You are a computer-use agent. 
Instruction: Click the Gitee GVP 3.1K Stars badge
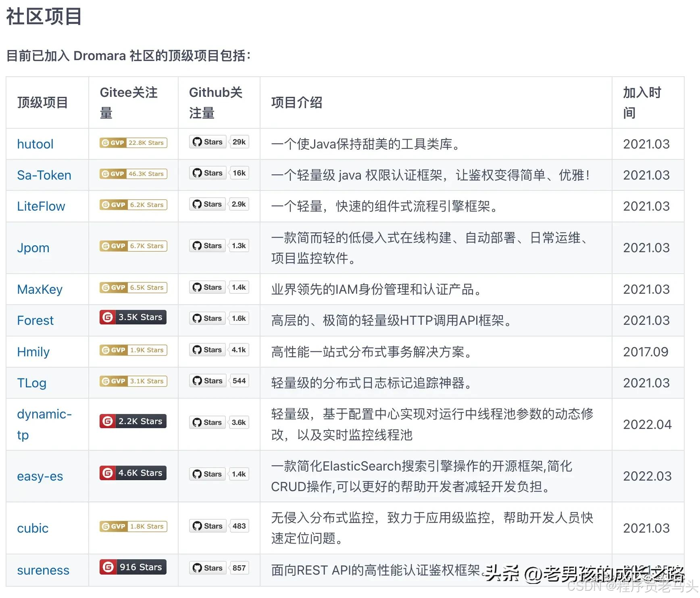(133, 381)
